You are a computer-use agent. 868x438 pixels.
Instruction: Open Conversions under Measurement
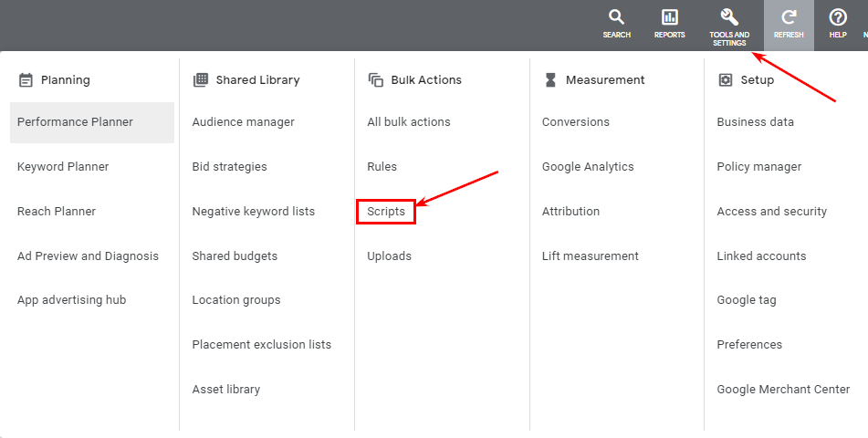coord(576,122)
